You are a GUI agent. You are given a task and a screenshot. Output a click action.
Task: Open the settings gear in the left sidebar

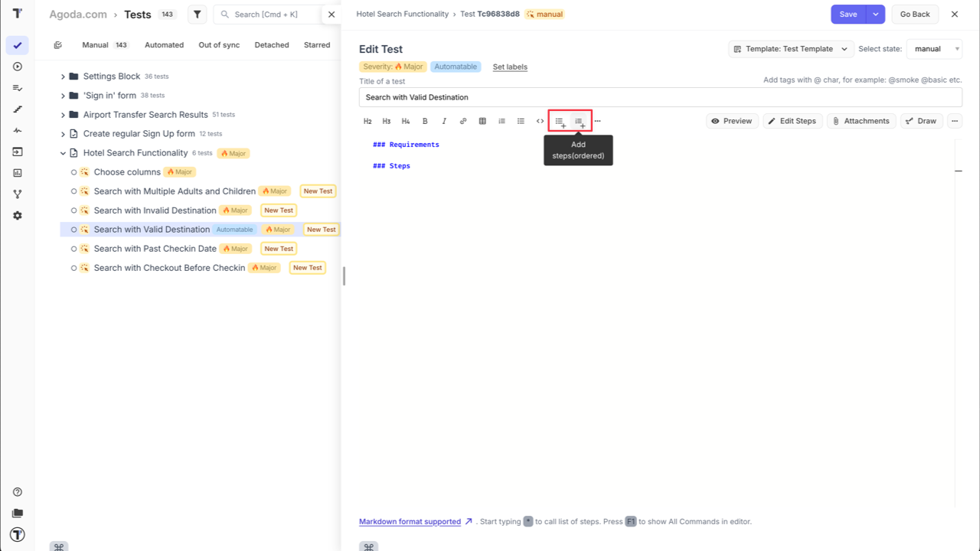pos(17,215)
